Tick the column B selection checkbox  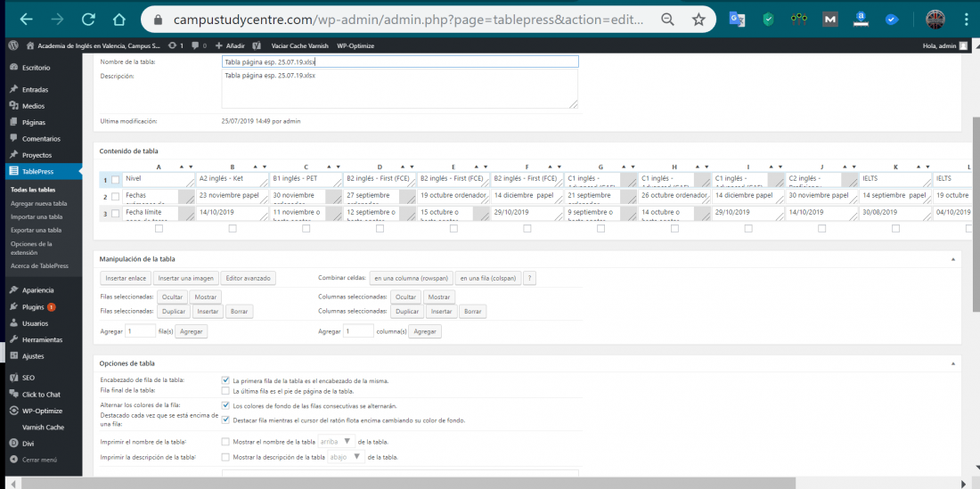233,229
